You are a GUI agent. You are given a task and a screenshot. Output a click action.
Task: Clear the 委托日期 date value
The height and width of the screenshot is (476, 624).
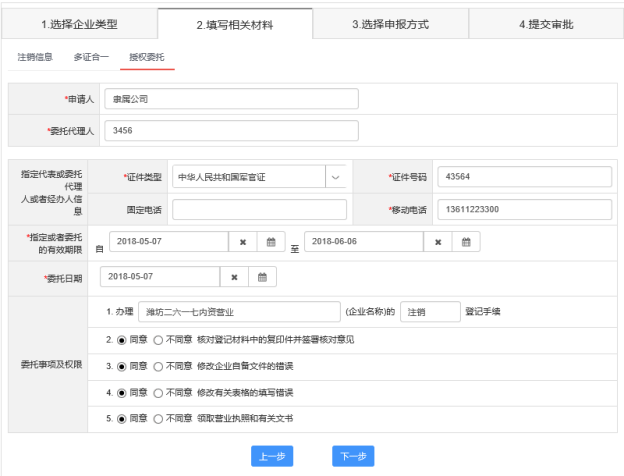(x=233, y=277)
